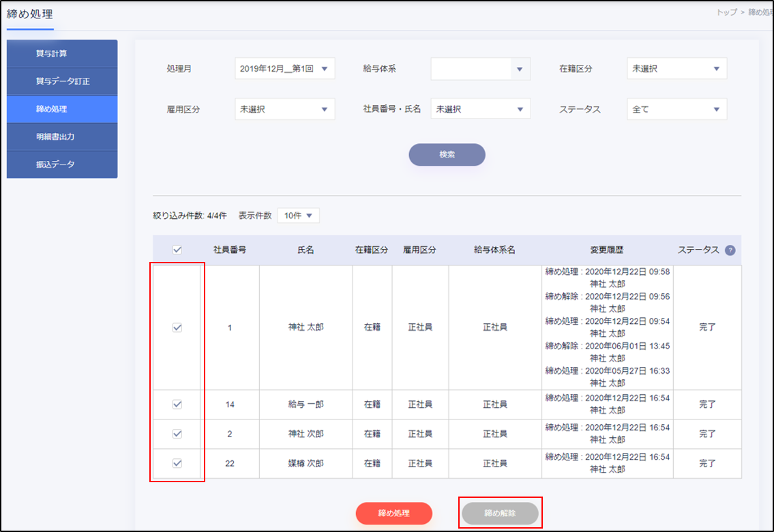Click the status help question mark icon
Screen dimensions: 774x532
(730, 250)
